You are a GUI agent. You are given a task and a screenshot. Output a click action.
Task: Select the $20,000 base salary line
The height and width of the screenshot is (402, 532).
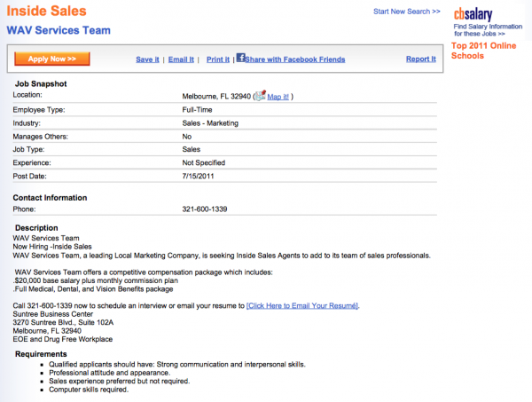96,280
